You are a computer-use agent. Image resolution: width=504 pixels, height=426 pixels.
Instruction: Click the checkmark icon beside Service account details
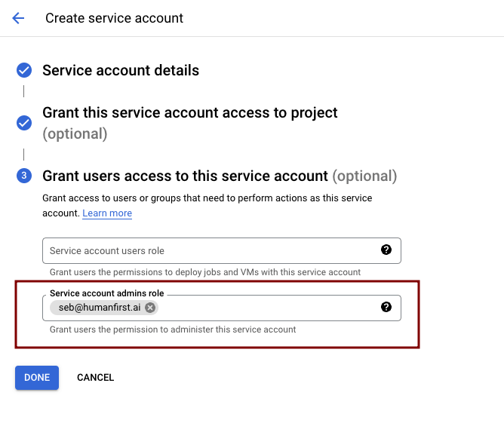pyautogui.click(x=24, y=71)
